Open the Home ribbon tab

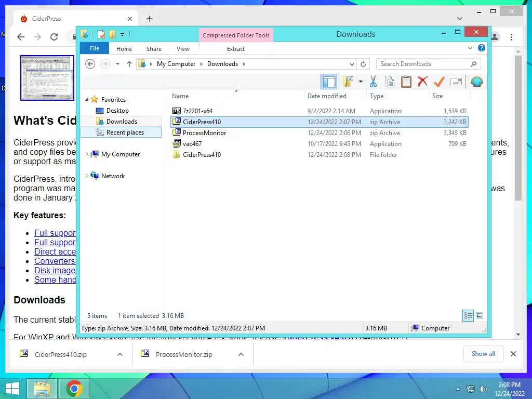pos(124,49)
